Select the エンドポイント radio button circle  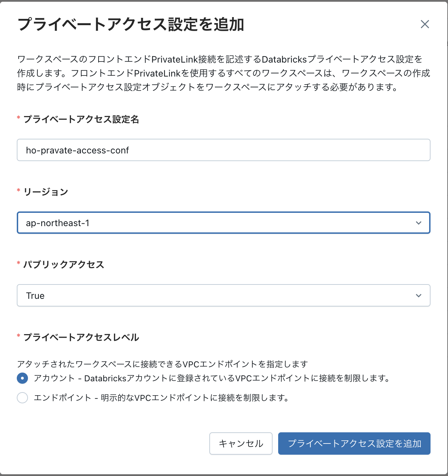click(22, 398)
